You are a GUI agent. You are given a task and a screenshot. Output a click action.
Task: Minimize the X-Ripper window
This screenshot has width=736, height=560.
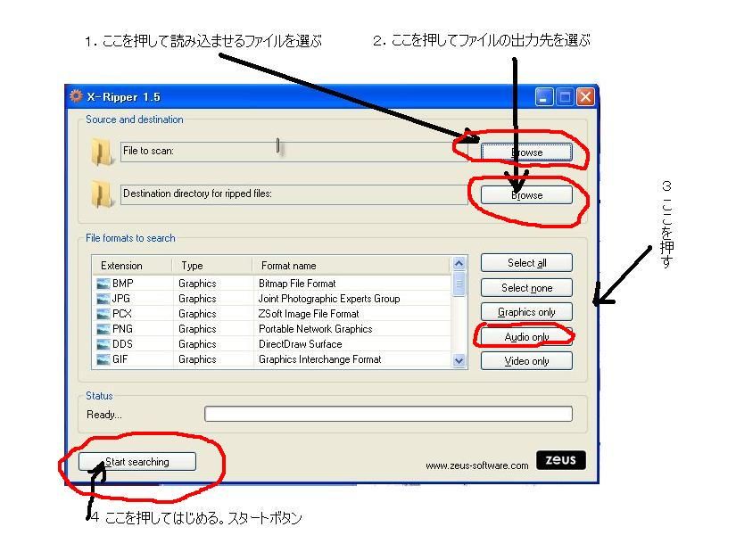(544, 97)
